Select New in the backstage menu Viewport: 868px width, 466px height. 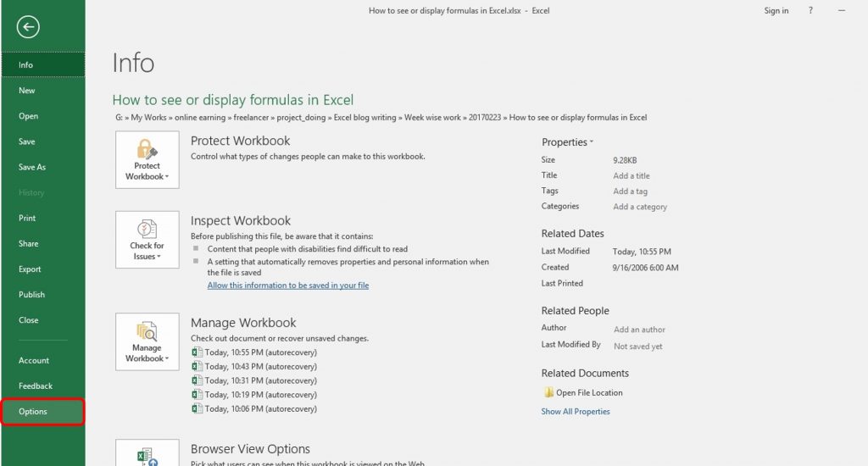[43, 90]
